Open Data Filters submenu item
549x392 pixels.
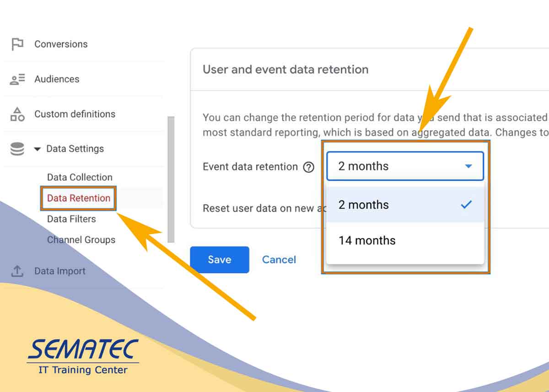coord(71,219)
